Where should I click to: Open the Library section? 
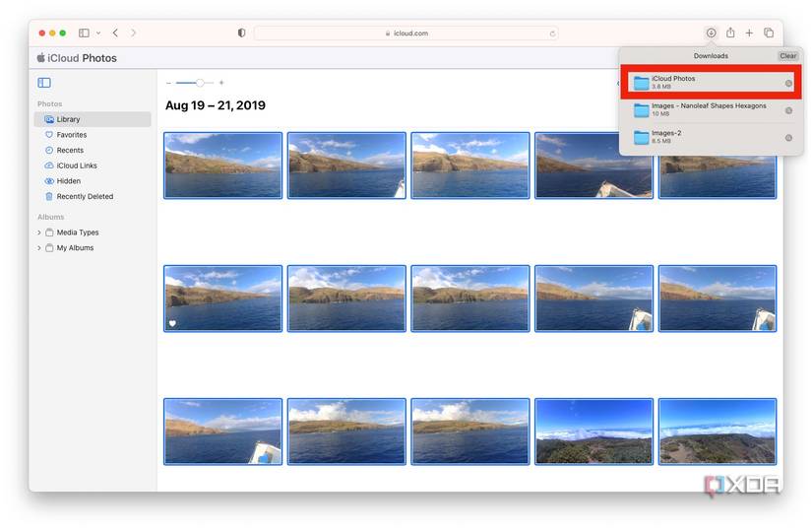click(x=93, y=119)
